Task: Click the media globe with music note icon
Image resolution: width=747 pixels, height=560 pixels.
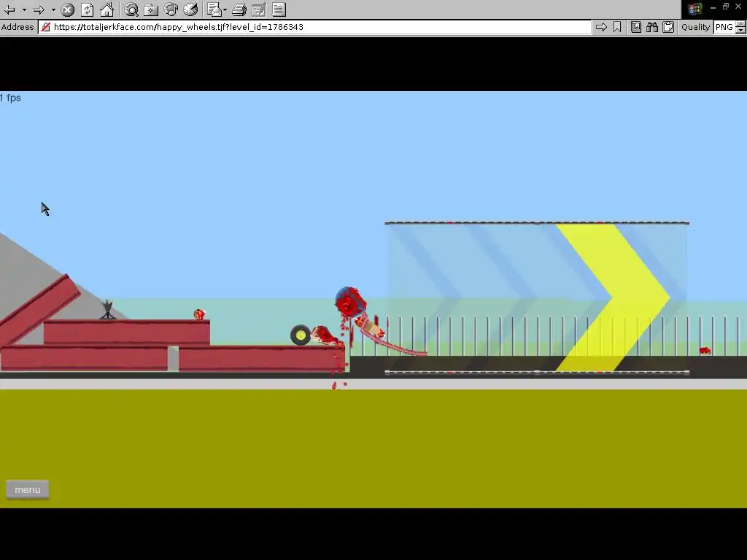Action: (x=171, y=9)
